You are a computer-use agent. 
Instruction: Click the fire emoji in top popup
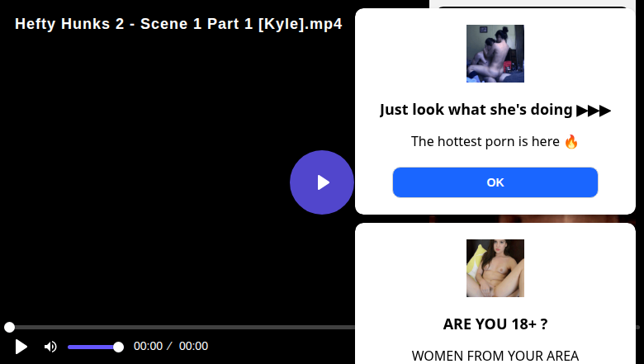[x=571, y=141]
